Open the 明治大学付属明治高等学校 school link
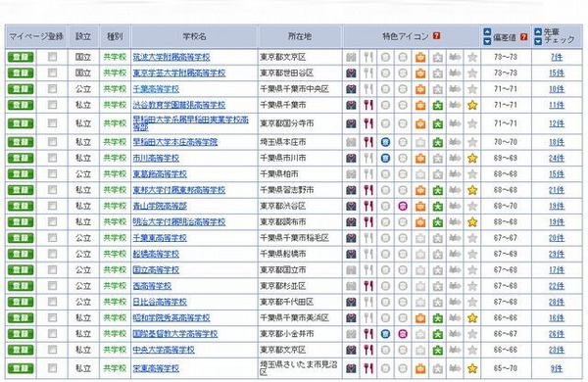 (x=179, y=222)
